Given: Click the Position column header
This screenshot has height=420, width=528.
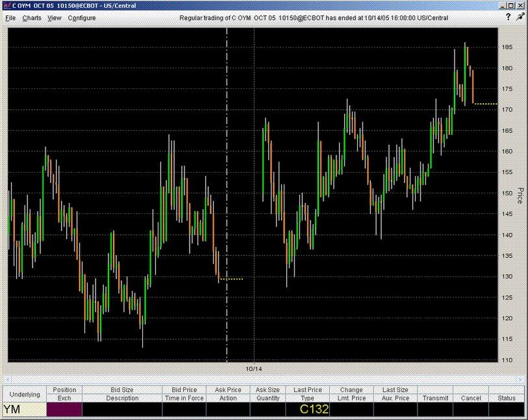Looking at the screenshot, I should click(x=64, y=389).
